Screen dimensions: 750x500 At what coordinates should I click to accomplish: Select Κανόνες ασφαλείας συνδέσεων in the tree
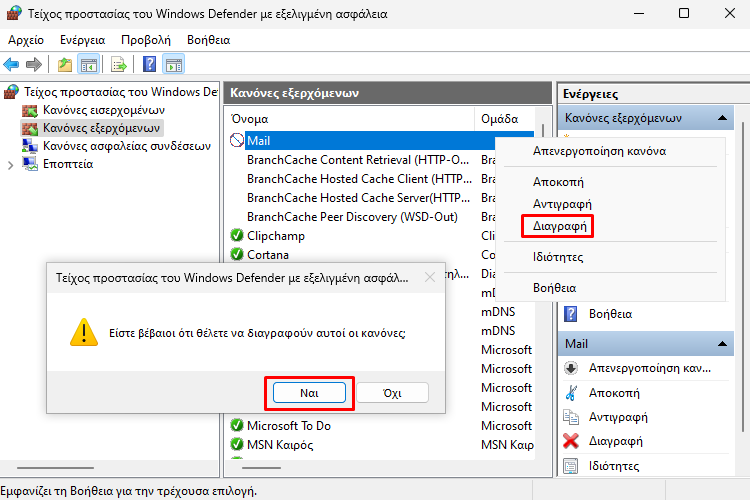click(x=127, y=146)
